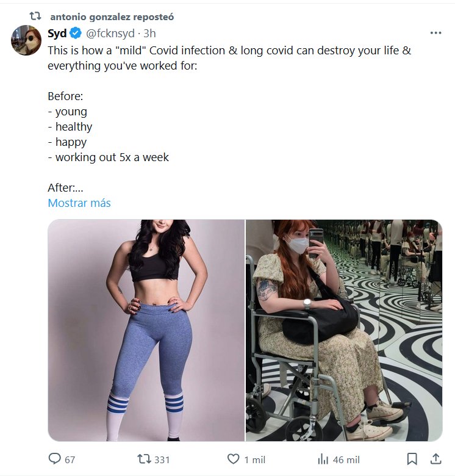Screen dimensions: 455x476
Task: Open antonio gonzalez reposteó profile link
Action: [x=112, y=16]
